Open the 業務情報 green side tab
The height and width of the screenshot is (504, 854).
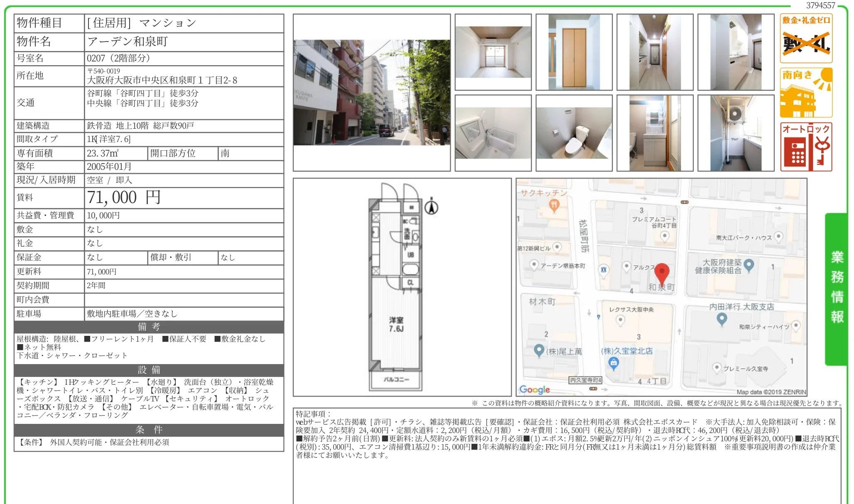836,289
